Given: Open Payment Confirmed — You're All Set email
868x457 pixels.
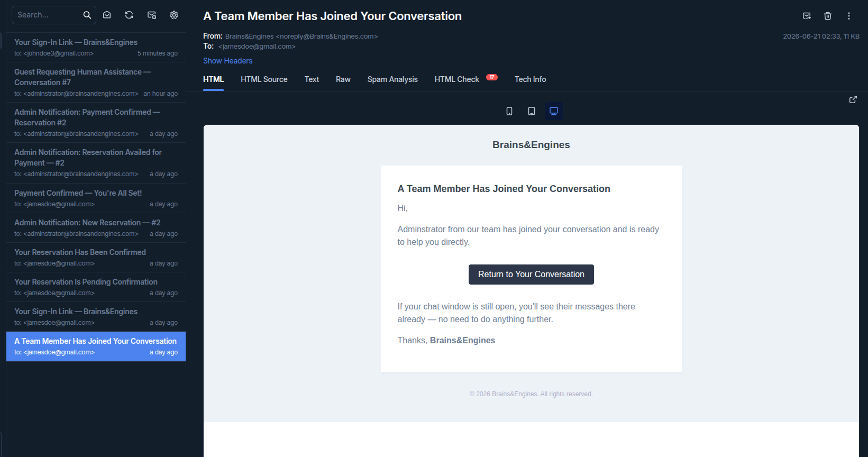Looking at the screenshot, I should [x=96, y=198].
